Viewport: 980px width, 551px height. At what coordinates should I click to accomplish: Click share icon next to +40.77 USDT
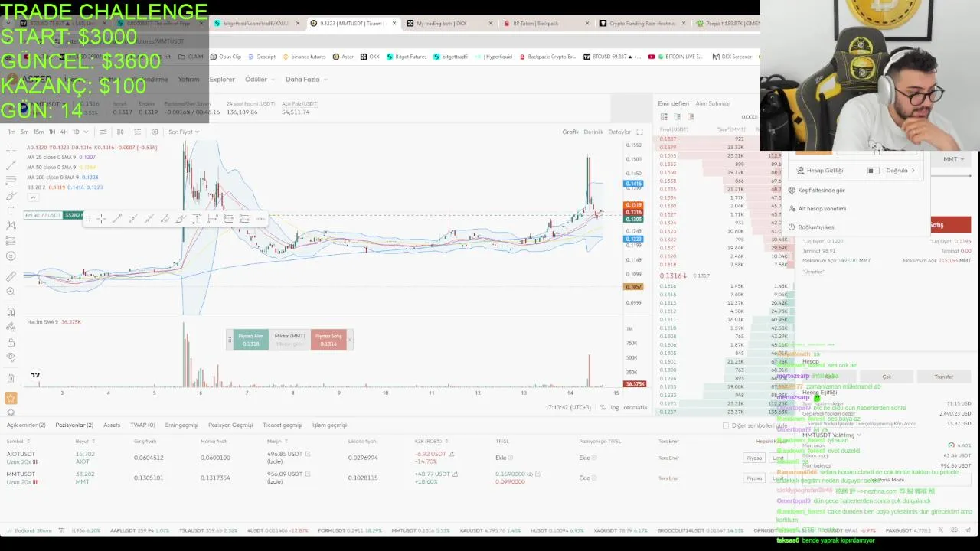(x=455, y=474)
